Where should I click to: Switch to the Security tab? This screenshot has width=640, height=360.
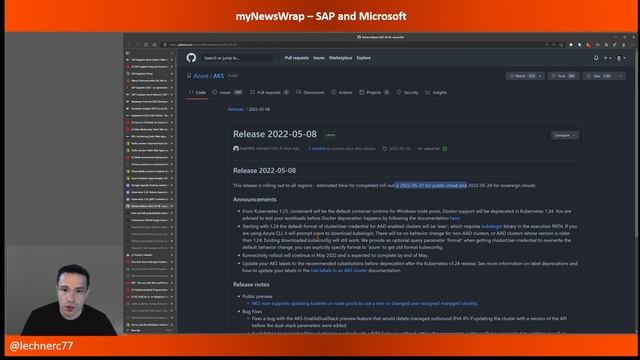click(407, 93)
